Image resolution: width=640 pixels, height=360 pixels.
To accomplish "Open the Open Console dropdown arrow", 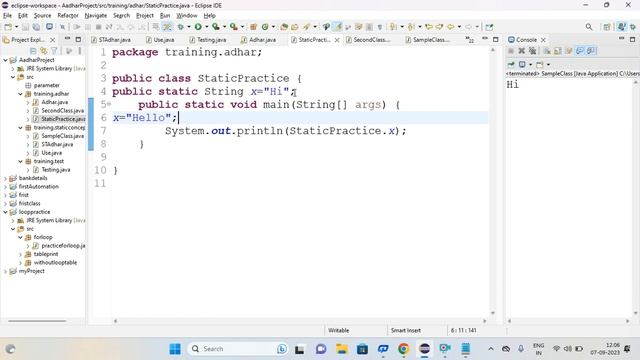I will click(548, 64).
